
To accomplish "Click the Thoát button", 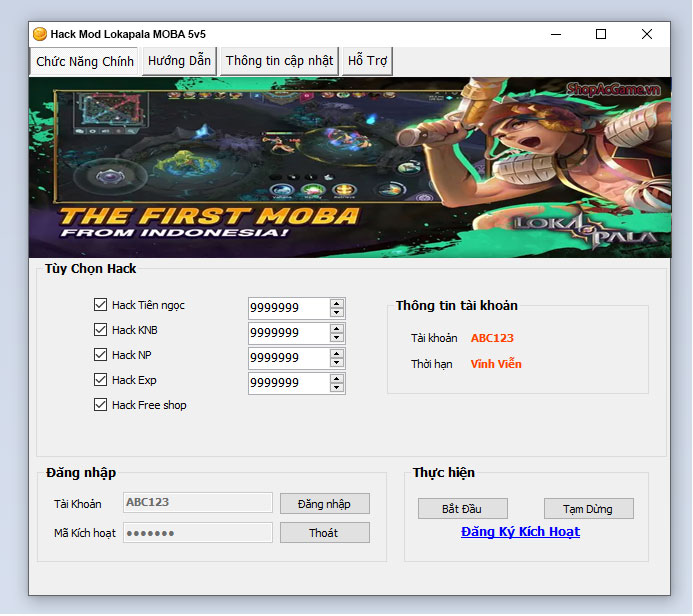I will [324, 533].
